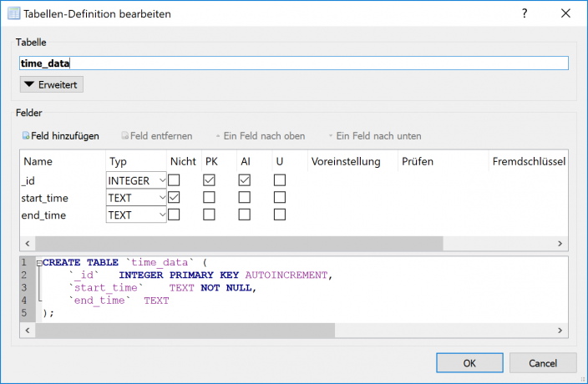Enable the U checkbox for end_time
588x384 pixels.
tap(280, 215)
